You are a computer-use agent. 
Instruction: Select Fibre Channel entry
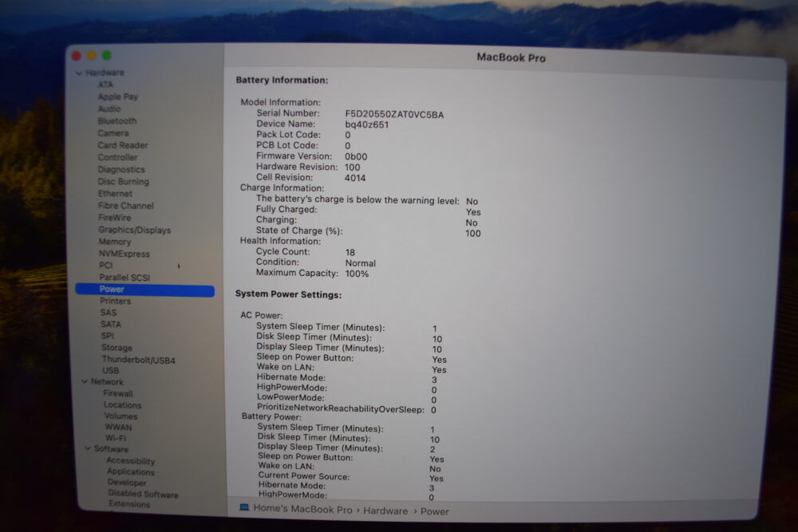pyautogui.click(x=126, y=206)
